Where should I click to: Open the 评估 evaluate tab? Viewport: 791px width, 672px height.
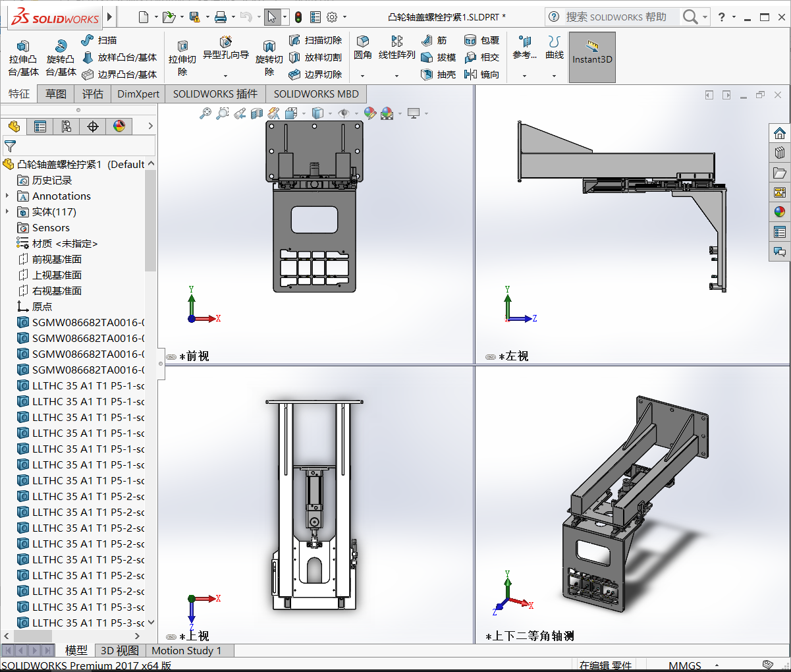93,94
